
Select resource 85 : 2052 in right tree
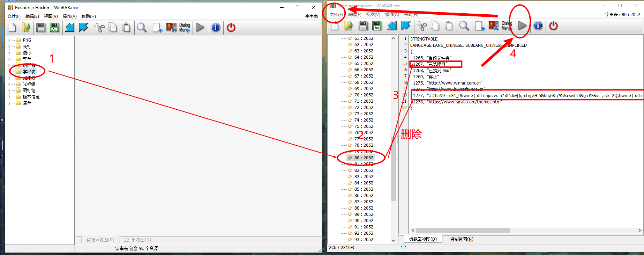364,189
